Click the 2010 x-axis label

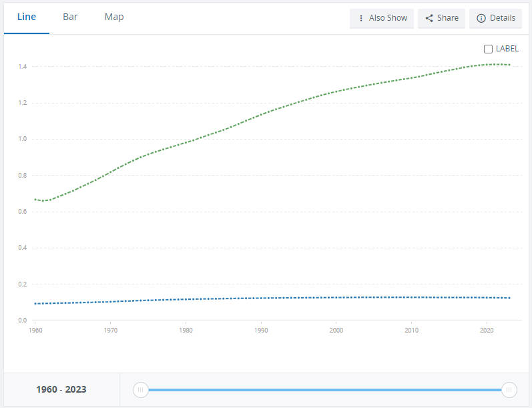click(x=412, y=331)
